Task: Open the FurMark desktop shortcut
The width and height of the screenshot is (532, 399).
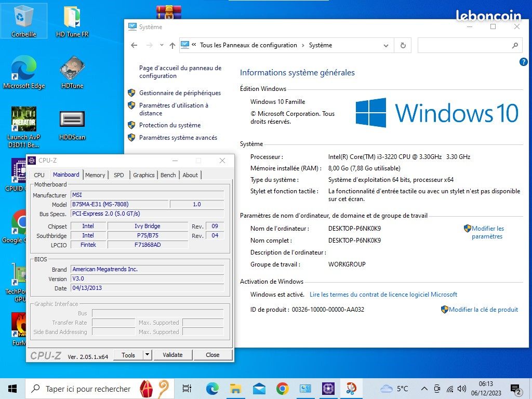Action: point(19,329)
